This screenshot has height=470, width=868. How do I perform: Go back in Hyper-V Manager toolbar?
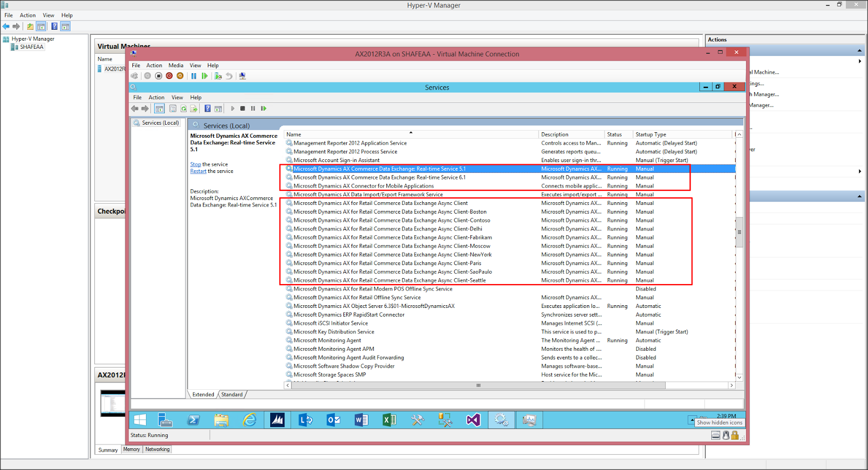(x=6, y=27)
